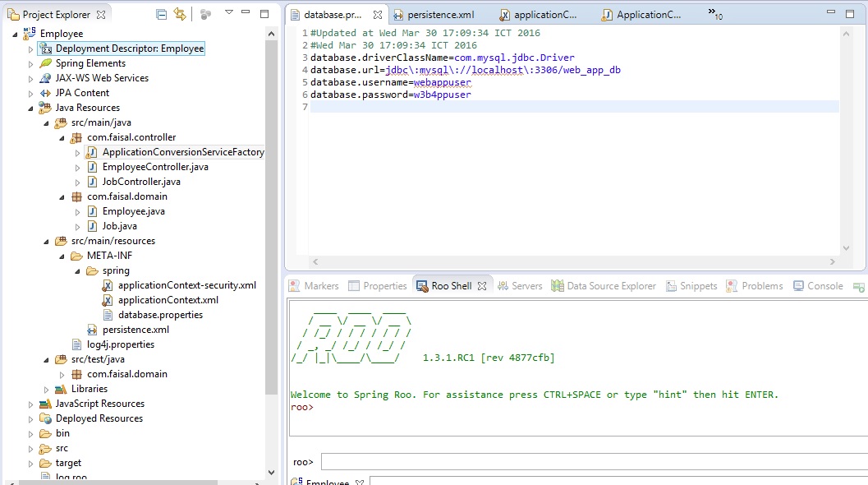Screen dimensions: 868x485
Task: Select JobController.java file
Action: (141, 182)
